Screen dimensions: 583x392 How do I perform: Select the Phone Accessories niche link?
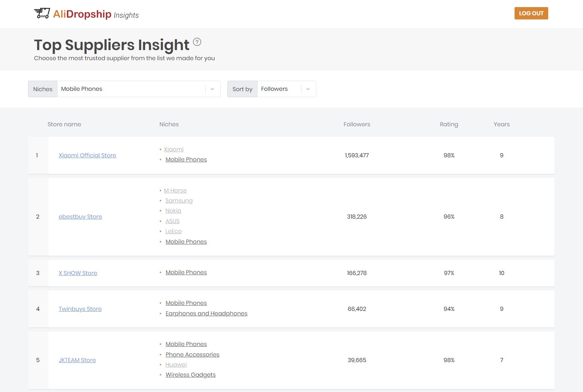click(192, 355)
